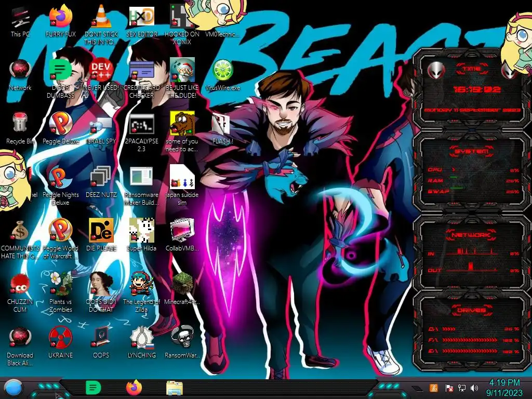The image size is (532, 399).
Task: Click the NETWORK header in the widget
Action: (x=471, y=235)
